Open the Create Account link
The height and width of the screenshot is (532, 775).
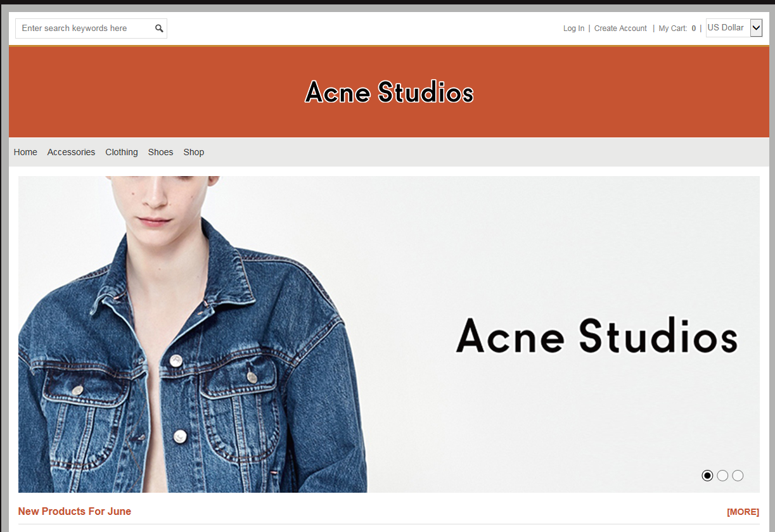pos(620,28)
